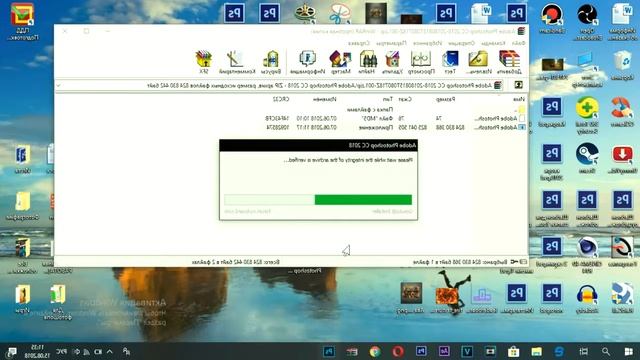This screenshot has width=640, height=360.
Task: Click the Вирусы virus scan icon
Action: point(271,62)
